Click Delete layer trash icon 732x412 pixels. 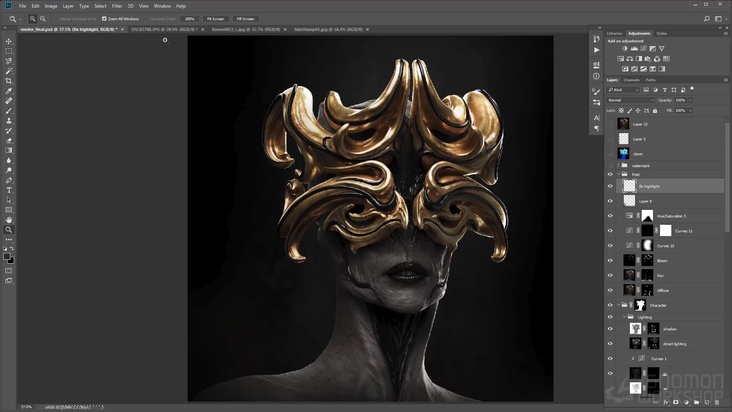click(x=717, y=402)
